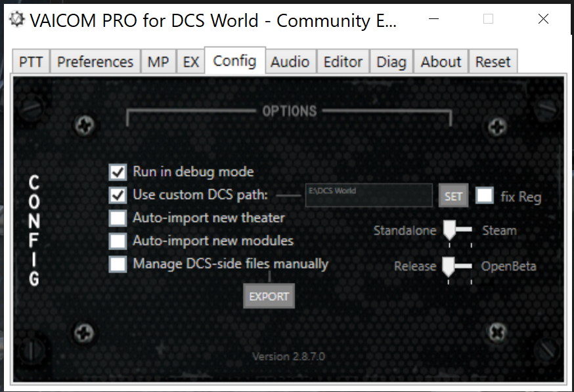
Task: Open the MP tab
Action: tap(158, 62)
